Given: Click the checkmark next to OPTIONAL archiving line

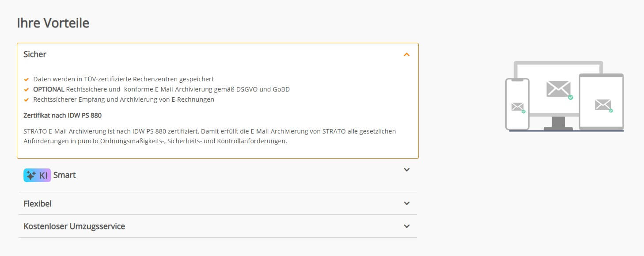Looking at the screenshot, I should (x=27, y=89).
